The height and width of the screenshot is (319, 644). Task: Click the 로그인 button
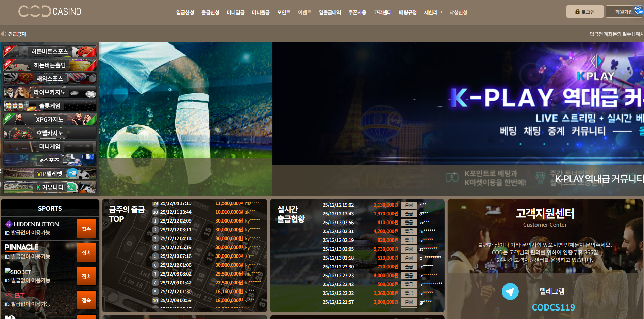(x=585, y=12)
